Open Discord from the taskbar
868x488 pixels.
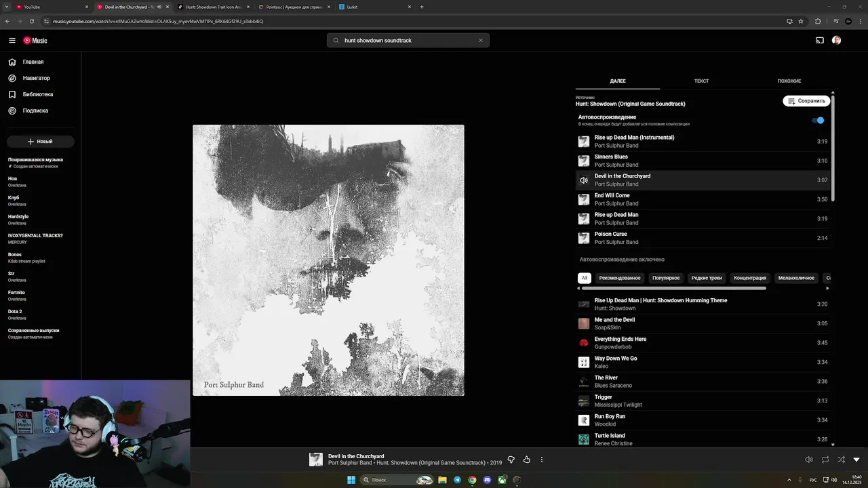pos(487,480)
